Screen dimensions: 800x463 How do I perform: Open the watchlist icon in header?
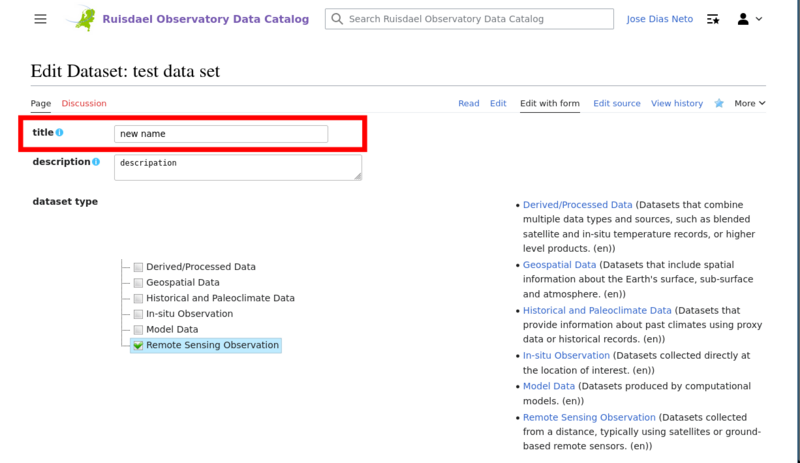tap(713, 19)
